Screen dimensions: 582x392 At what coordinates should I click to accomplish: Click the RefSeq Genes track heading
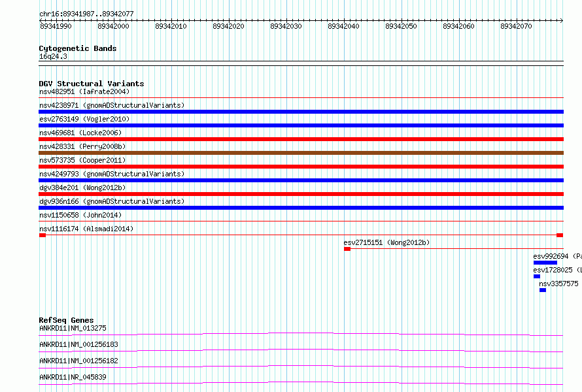pyautogui.click(x=66, y=320)
